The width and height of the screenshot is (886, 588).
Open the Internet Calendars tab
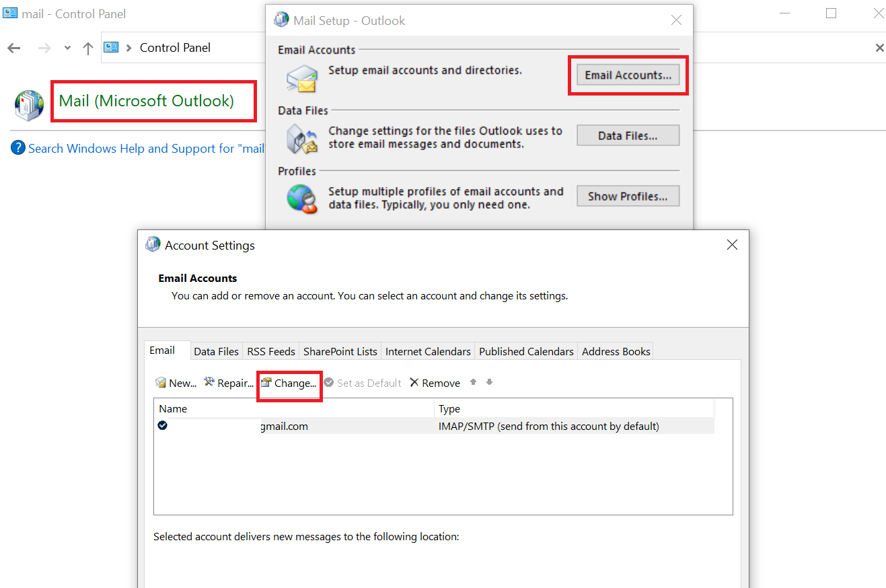click(428, 351)
